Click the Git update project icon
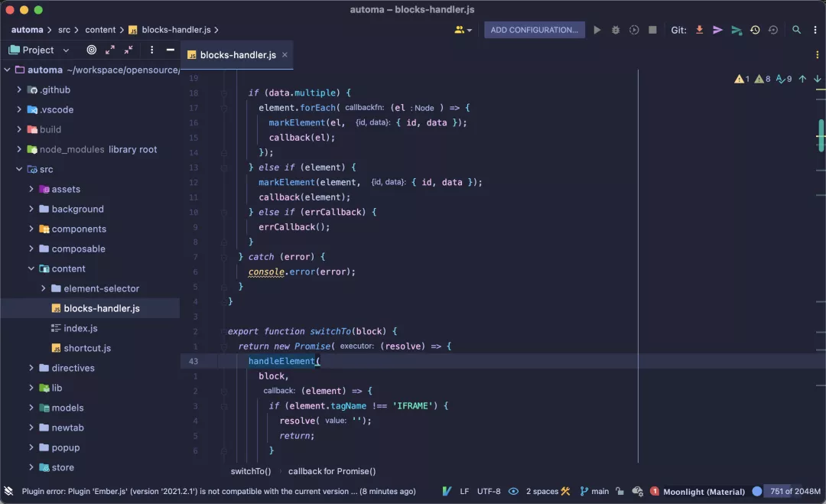 tap(699, 30)
